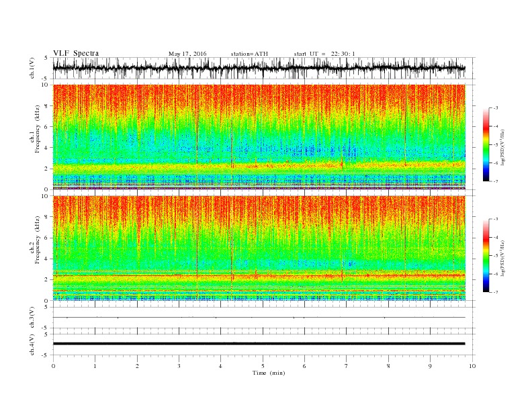Click x-axis tick label "0" on time axis
532x411 pixels.
coord(53,366)
